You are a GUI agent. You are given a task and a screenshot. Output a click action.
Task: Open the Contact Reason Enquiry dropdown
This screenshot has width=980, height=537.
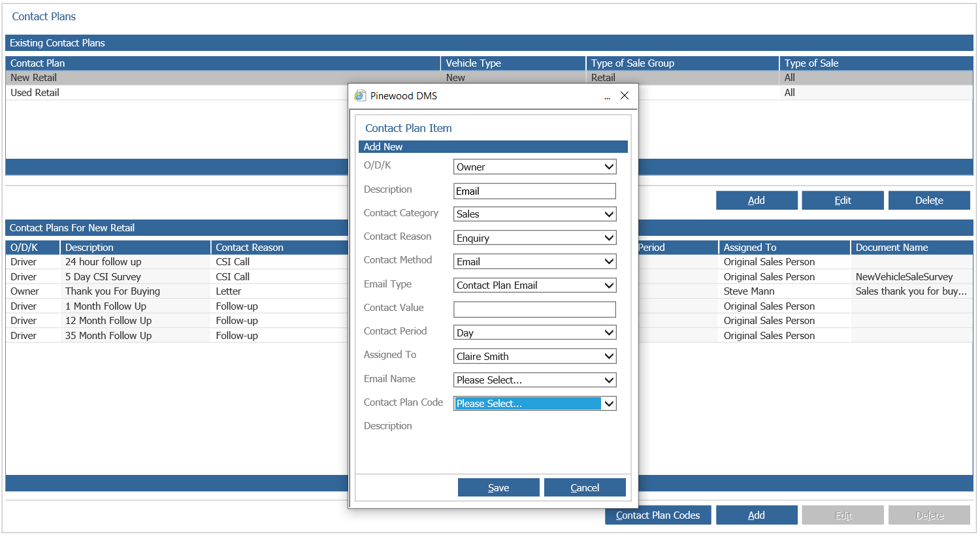pyautogui.click(x=534, y=238)
